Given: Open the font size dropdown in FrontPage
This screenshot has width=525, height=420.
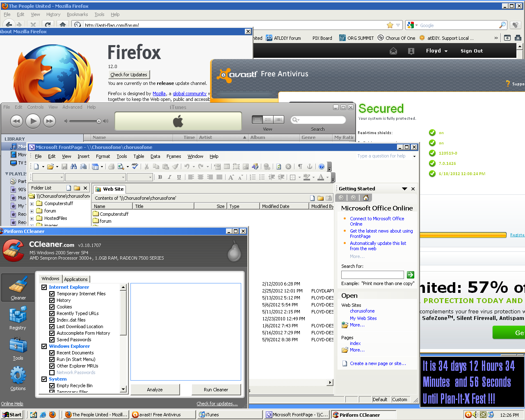Looking at the screenshot, I should tap(150, 177).
